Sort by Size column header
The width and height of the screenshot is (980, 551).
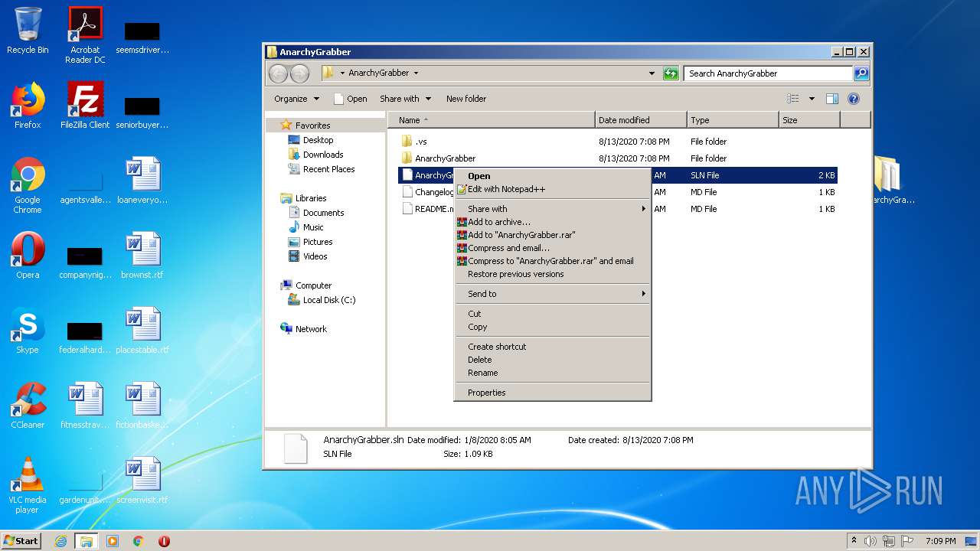(x=809, y=120)
